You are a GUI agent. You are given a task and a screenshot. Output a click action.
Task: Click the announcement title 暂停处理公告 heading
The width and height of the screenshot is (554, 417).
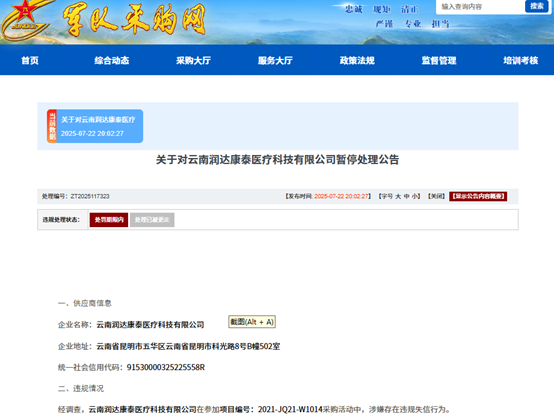click(x=277, y=160)
